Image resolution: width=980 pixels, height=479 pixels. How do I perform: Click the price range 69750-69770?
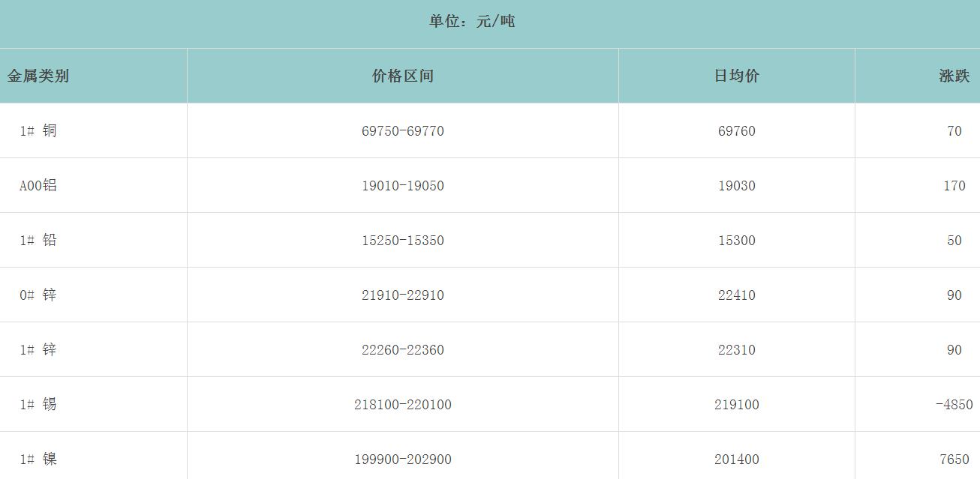coord(403,131)
